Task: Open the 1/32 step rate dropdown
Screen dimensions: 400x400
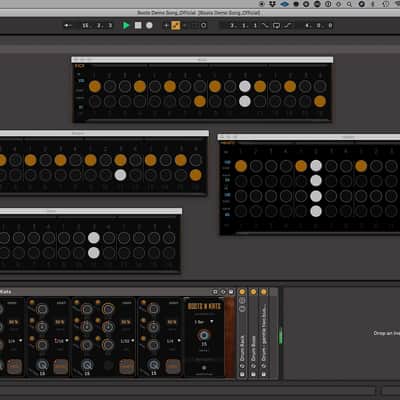Action: pyautogui.click(x=127, y=341)
